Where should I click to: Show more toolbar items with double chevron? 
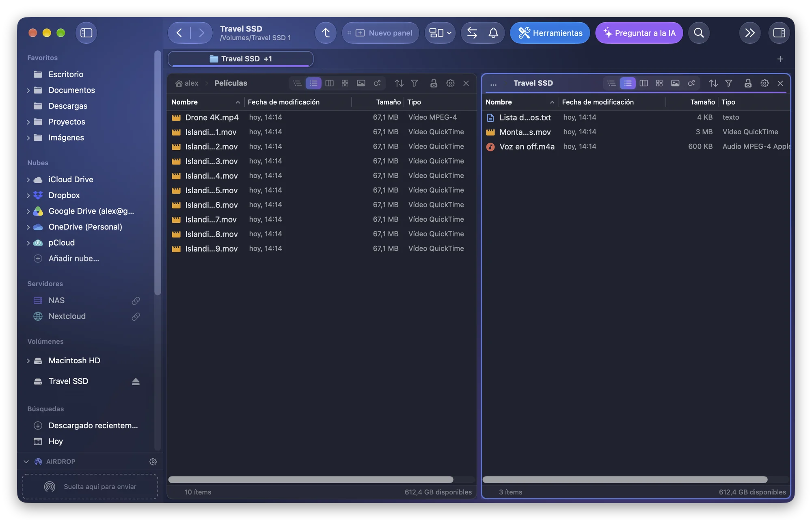click(x=749, y=33)
